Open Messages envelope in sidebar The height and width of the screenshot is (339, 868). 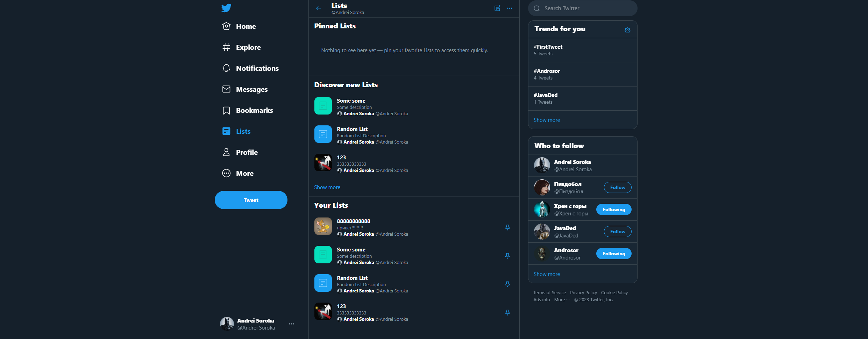pyautogui.click(x=226, y=89)
